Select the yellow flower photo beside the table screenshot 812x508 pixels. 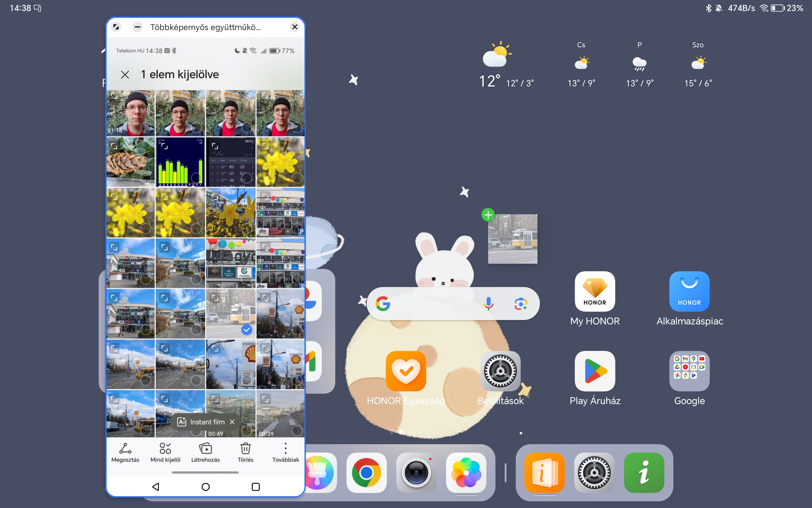coord(280,162)
